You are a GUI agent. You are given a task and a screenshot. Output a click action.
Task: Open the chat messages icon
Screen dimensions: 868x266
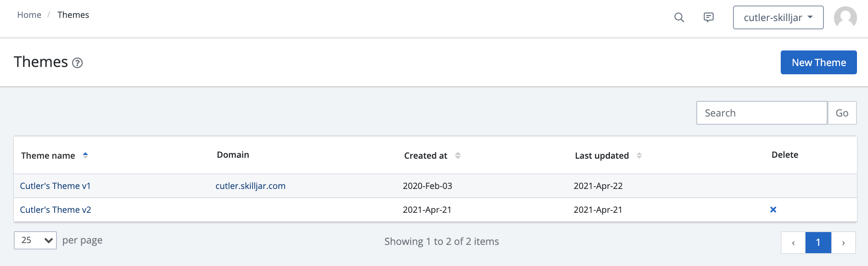tap(709, 17)
